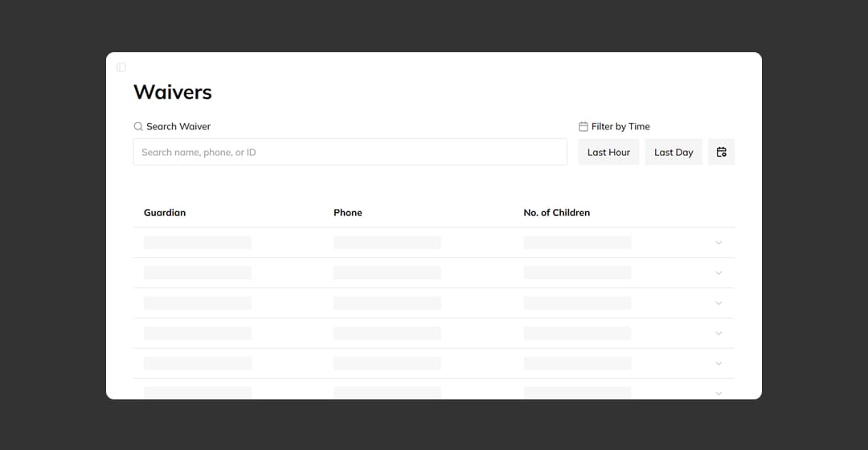Viewport: 868px width, 450px height.
Task: Click the calendar icon beside Filter by Time
Action: (x=583, y=127)
